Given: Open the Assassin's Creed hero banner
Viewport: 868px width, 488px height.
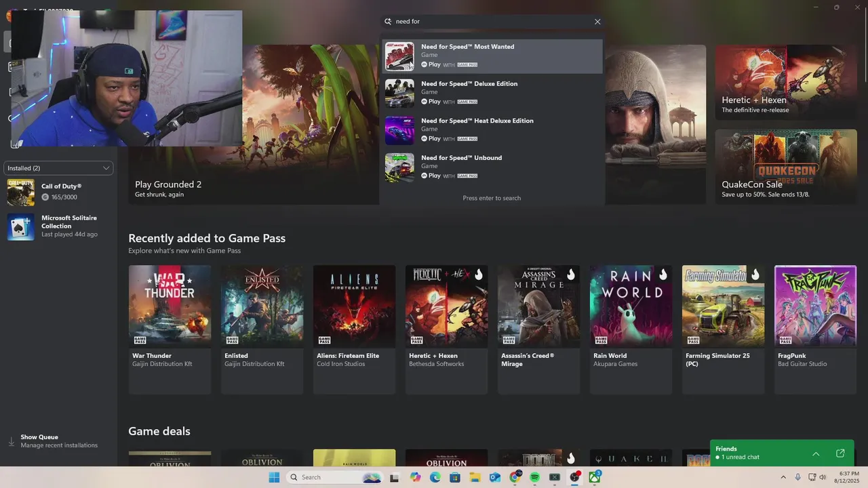Looking at the screenshot, I should 655,125.
